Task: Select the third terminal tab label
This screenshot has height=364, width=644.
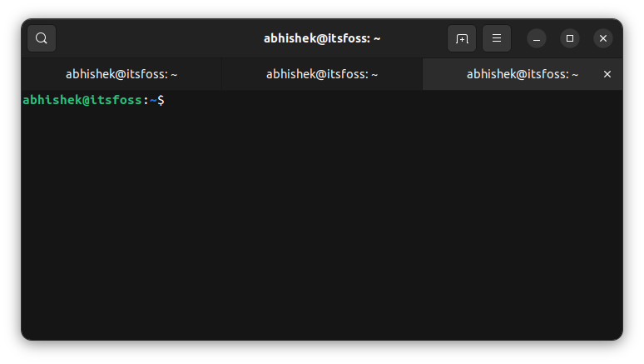Action: click(523, 74)
